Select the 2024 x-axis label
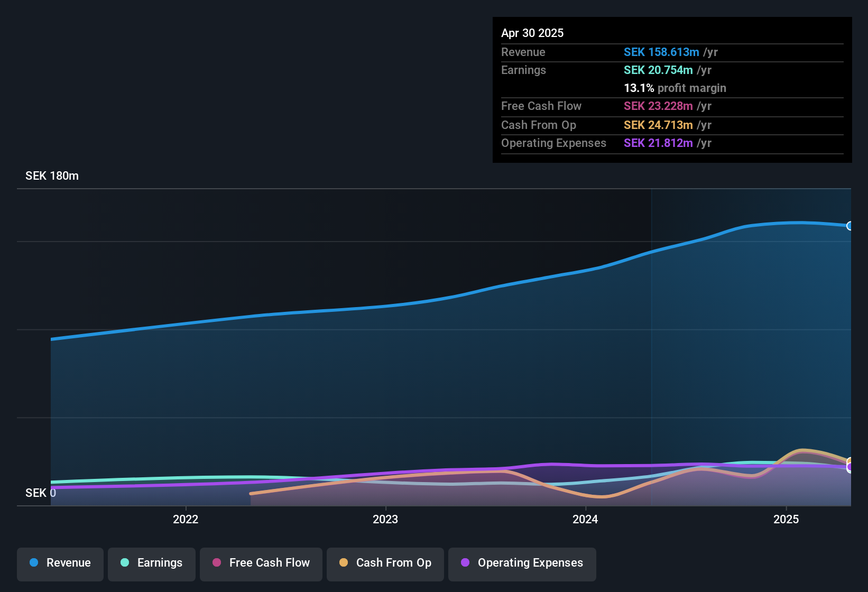The width and height of the screenshot is (868, 592). tap(585, 519)
